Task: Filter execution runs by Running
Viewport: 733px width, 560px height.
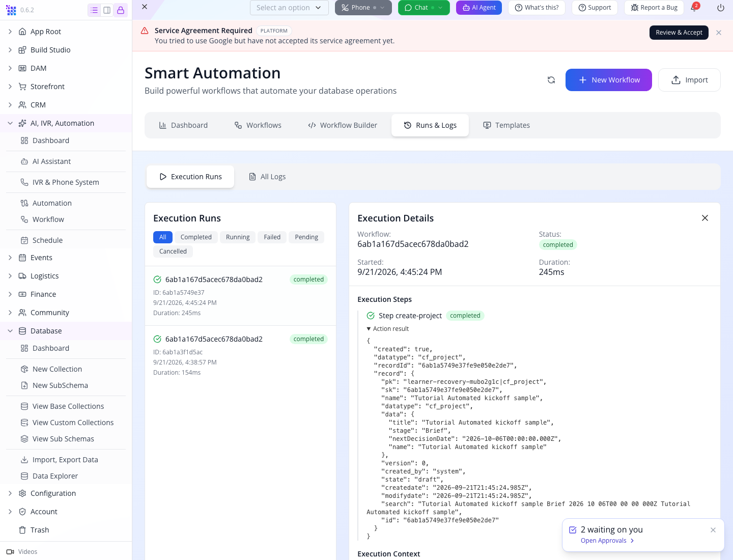Action: click(x=238, y=237)
